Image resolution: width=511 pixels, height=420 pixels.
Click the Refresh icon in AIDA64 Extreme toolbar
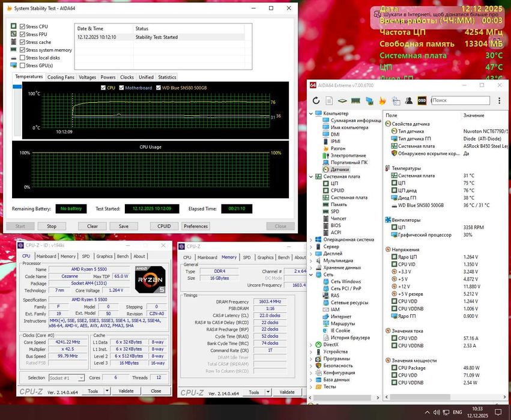click(316, 100)
